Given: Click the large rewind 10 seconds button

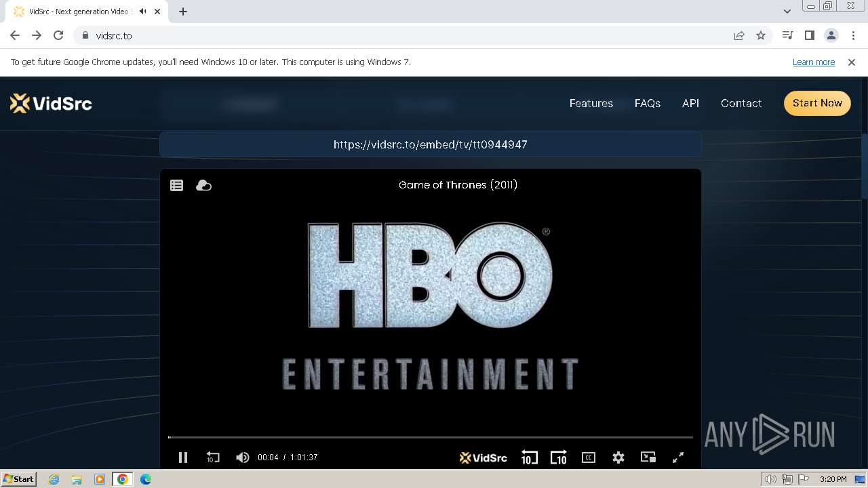Looking at the screenshot, I should [529, 457].
